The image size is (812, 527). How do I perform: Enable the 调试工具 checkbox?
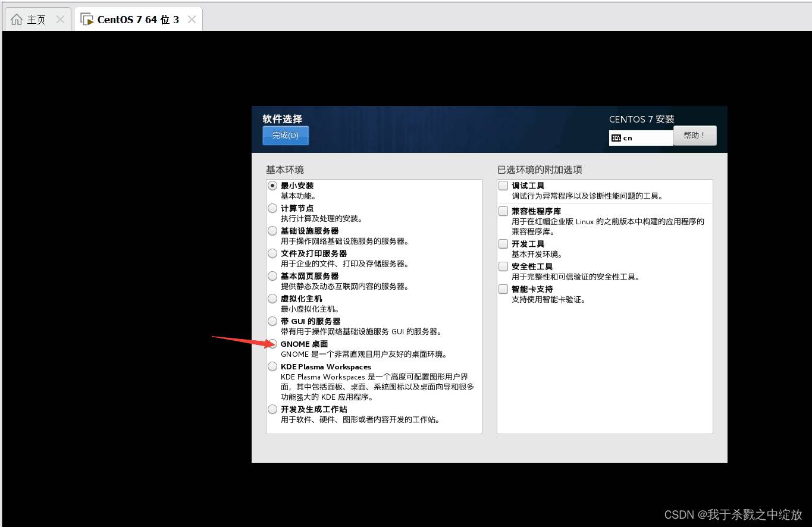503,186
